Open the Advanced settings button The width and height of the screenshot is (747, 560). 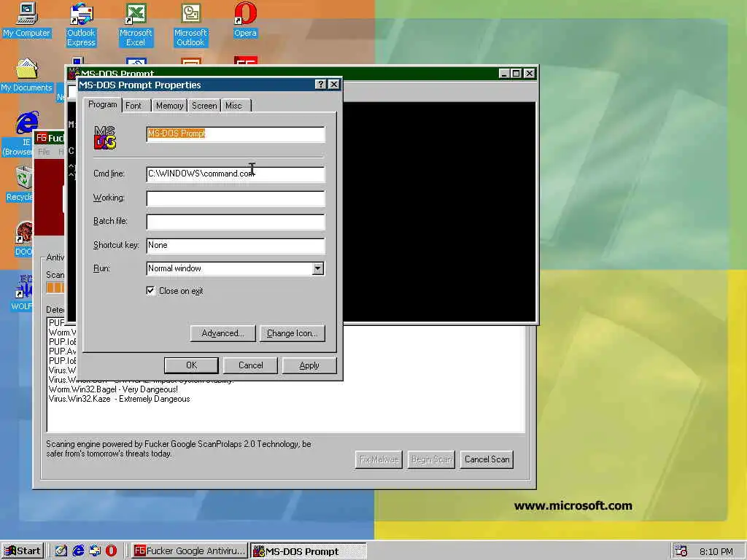(222, 333)
